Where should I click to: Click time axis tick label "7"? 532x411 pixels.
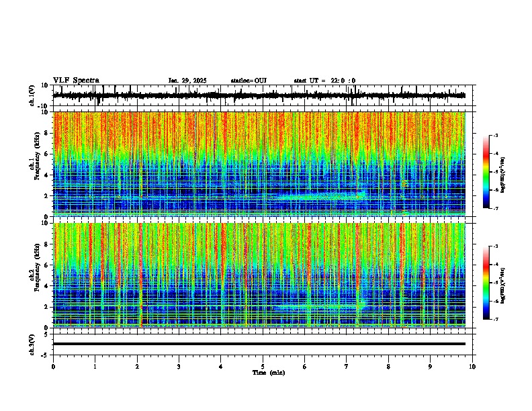point(347,366)
